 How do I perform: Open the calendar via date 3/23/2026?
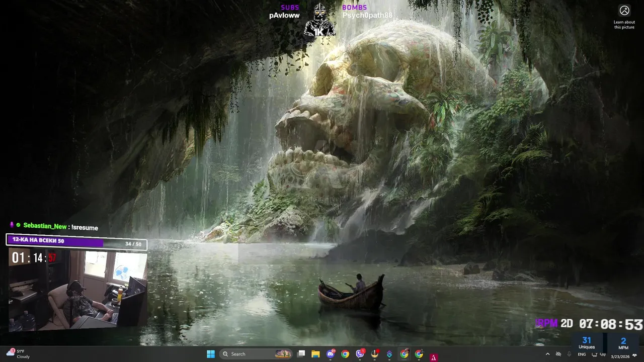point(620,356)
